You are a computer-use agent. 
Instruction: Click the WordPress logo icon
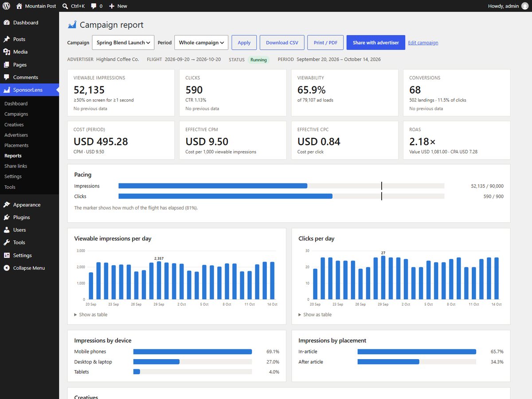point(6,6)
